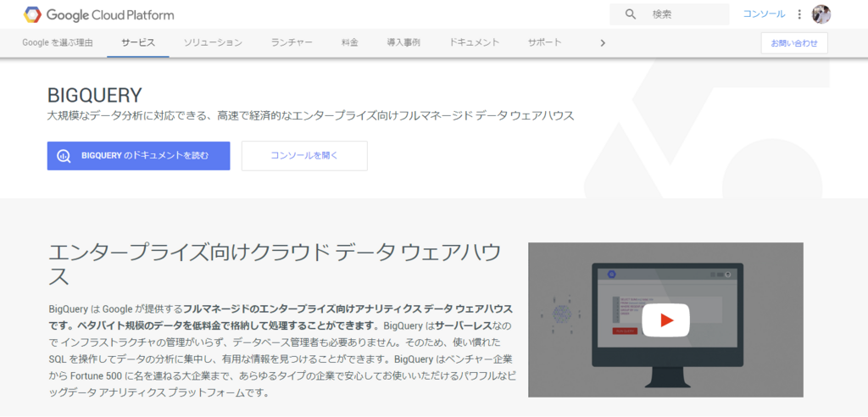Click the BigQuery icon in the blue button

[x=64, y=156]
